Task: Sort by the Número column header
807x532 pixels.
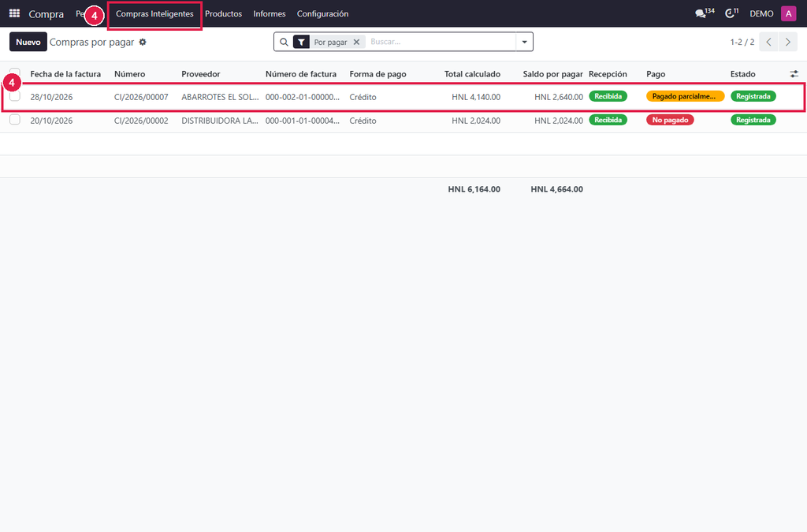Action: [130, 74]
